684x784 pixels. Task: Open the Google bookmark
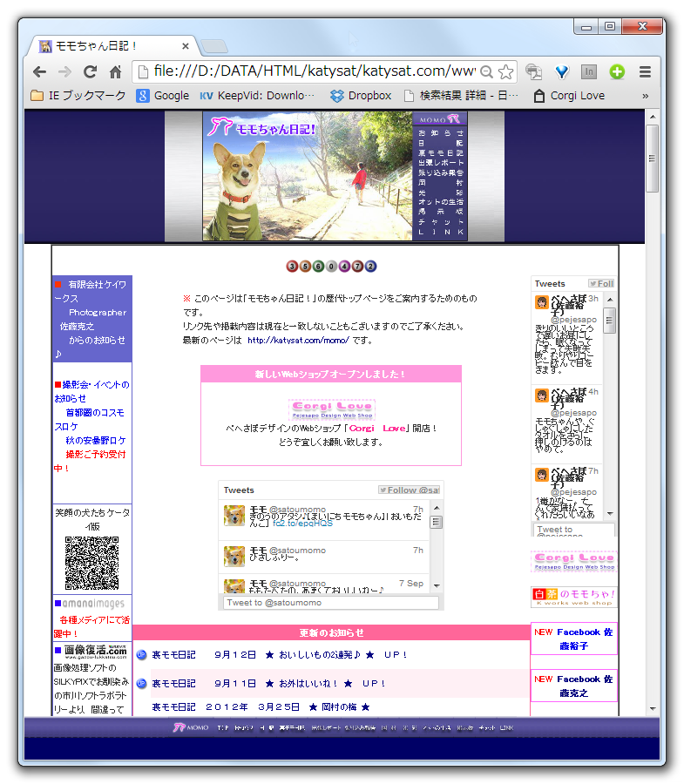coord(163,96)
